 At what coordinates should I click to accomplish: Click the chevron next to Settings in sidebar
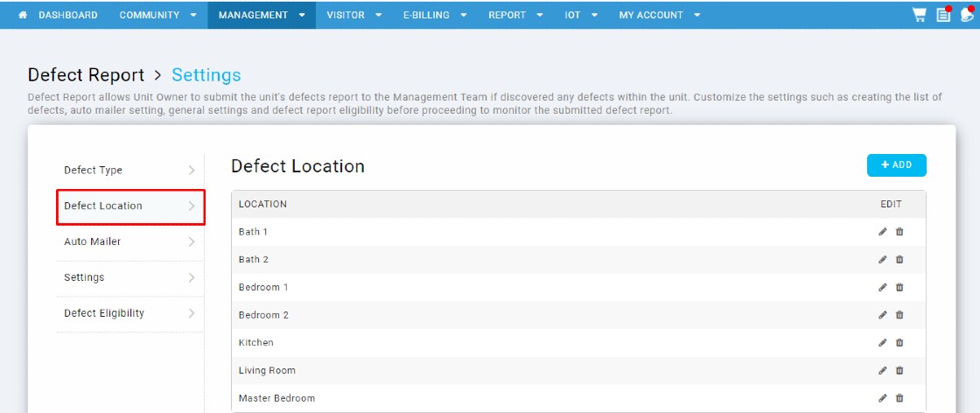[192, 277]
